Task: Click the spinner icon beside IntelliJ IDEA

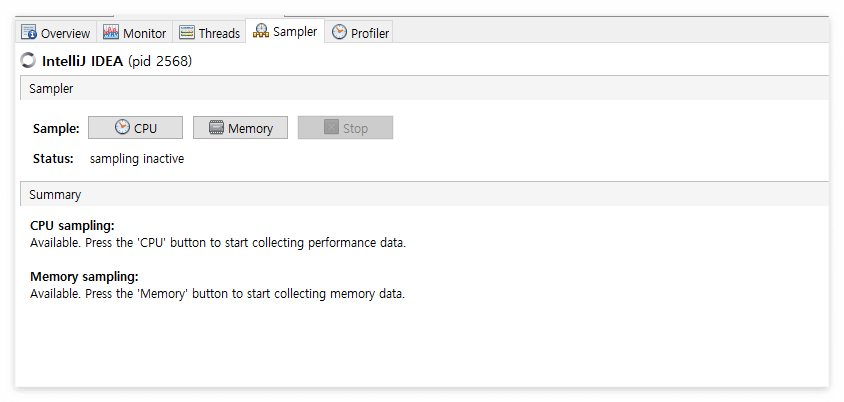Action: (27, 61)
